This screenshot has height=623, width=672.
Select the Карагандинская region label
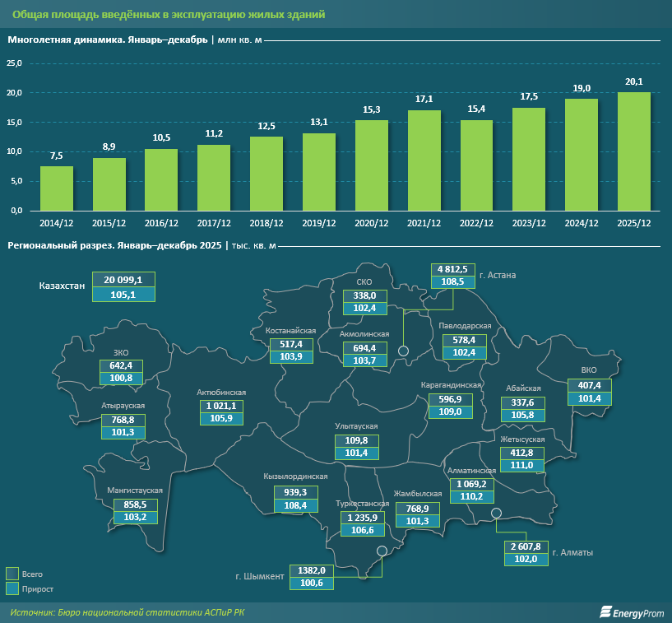coord(451,384)
